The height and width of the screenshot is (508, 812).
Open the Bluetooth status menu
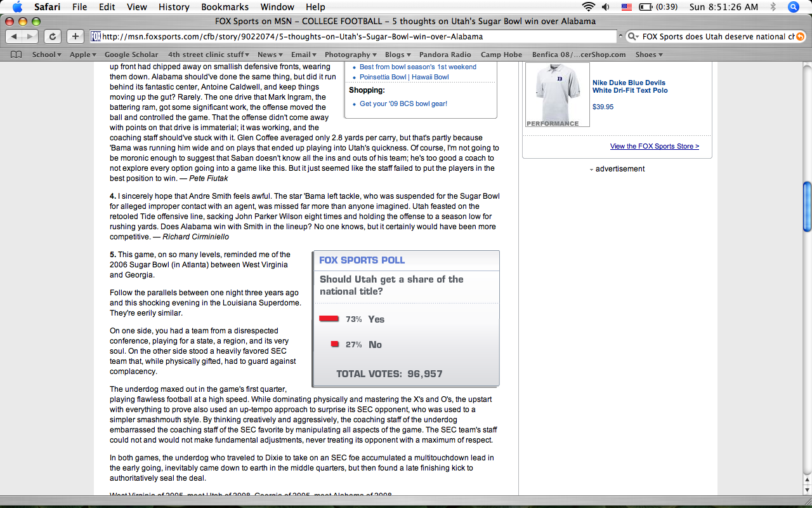coord(773,7)
